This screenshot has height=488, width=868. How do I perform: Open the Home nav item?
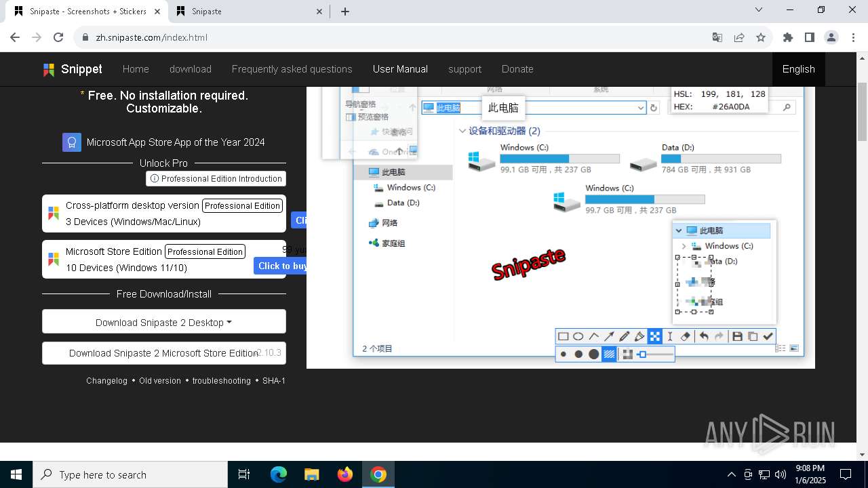(136, 69)
